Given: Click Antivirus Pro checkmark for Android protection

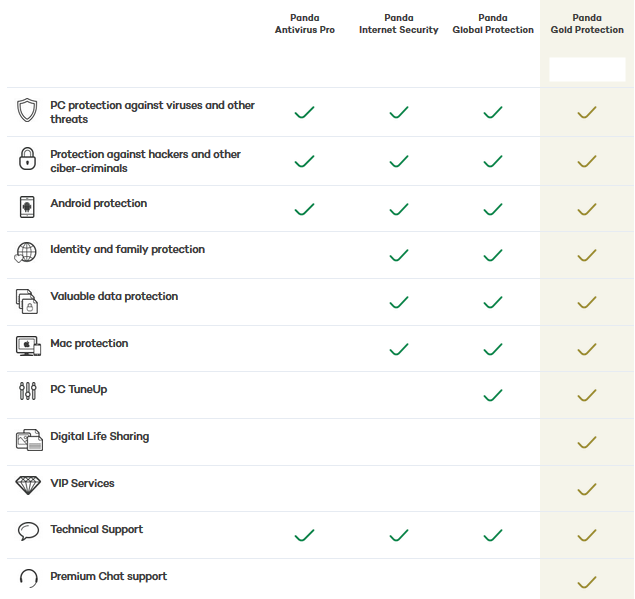Looking at the screenshot, I should (305, 209).
